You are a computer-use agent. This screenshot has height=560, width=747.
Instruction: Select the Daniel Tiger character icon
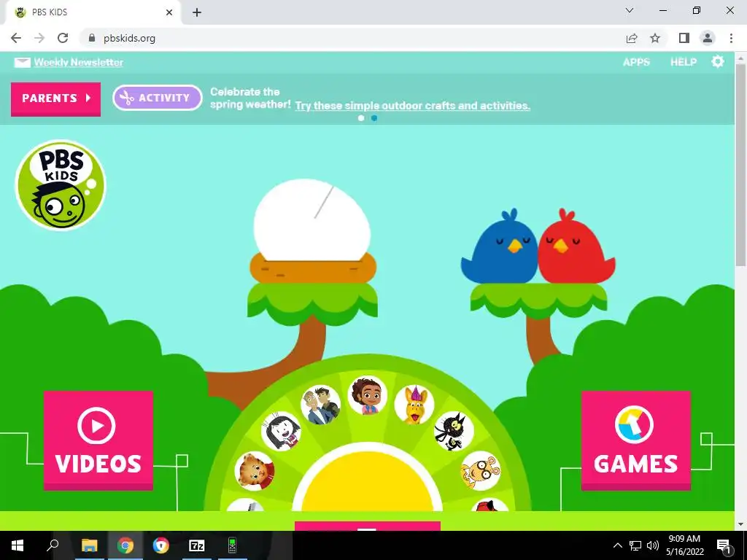255,471
